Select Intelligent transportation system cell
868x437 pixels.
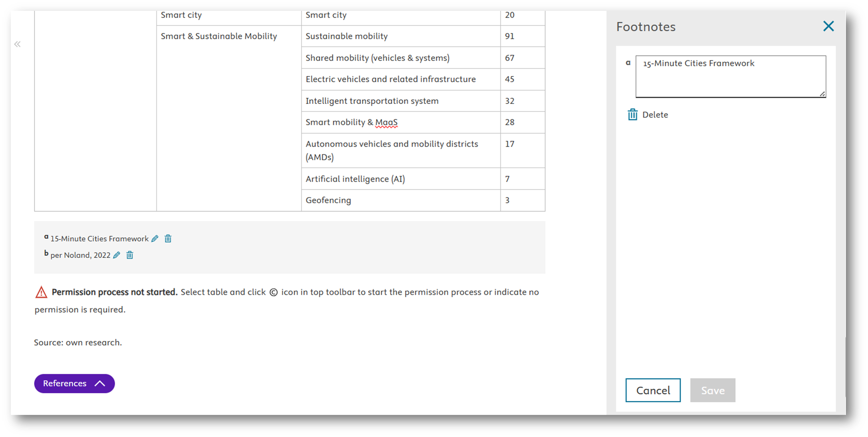pos(401,101)
